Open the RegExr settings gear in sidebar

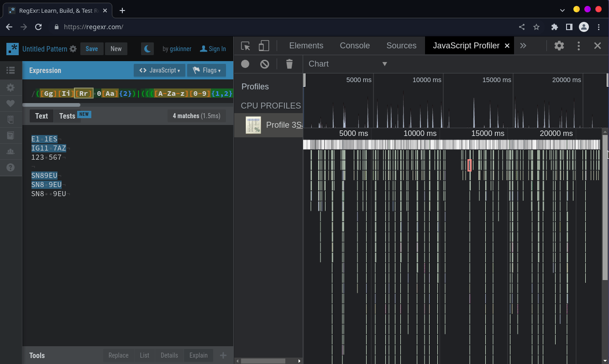[x=10, y=87]
